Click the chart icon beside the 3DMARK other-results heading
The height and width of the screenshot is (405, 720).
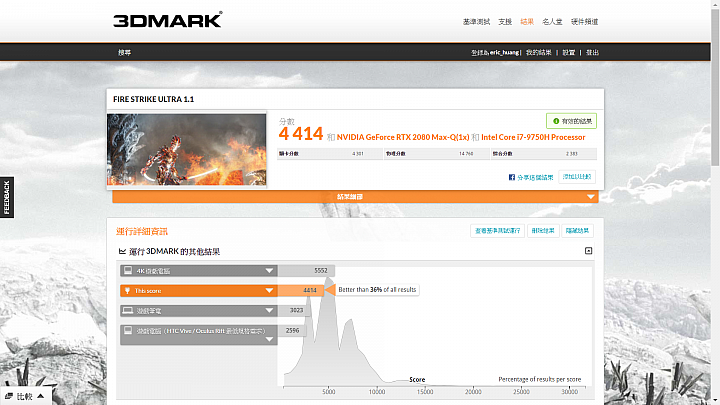tap(122, 251)
